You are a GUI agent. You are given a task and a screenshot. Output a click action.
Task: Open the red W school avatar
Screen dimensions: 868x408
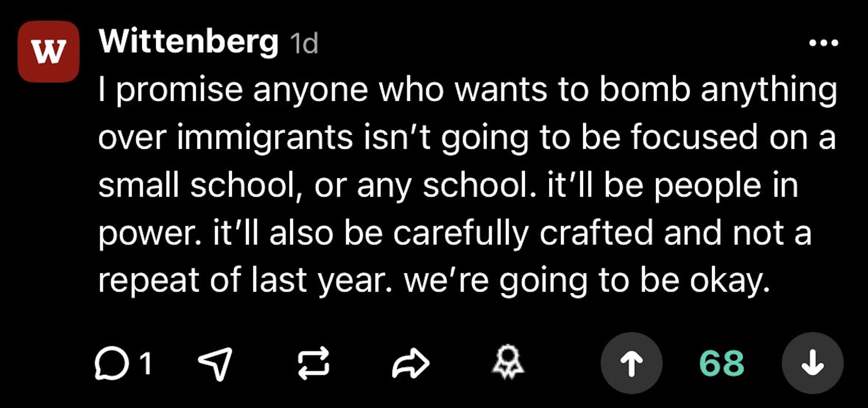click(49, 51)
